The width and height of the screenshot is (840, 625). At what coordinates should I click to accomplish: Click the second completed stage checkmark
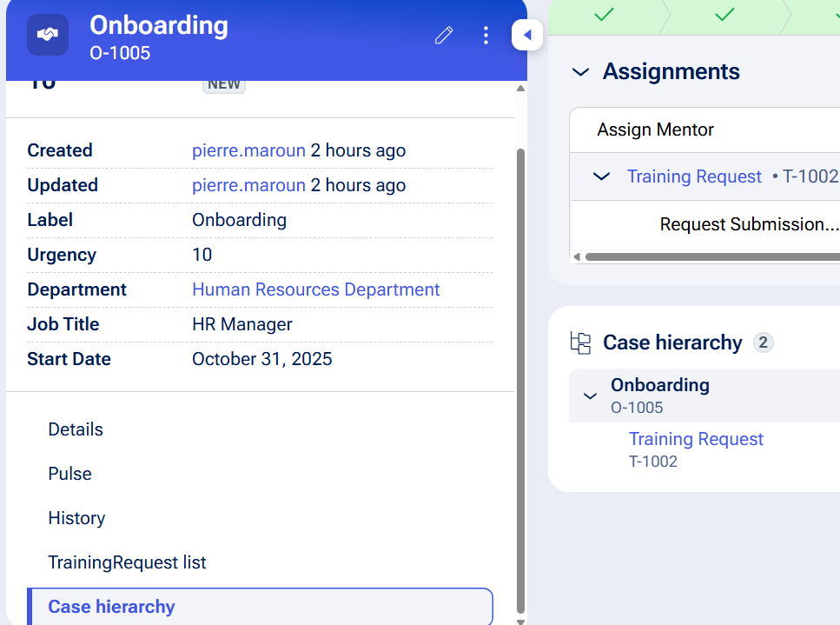[724, 14]
